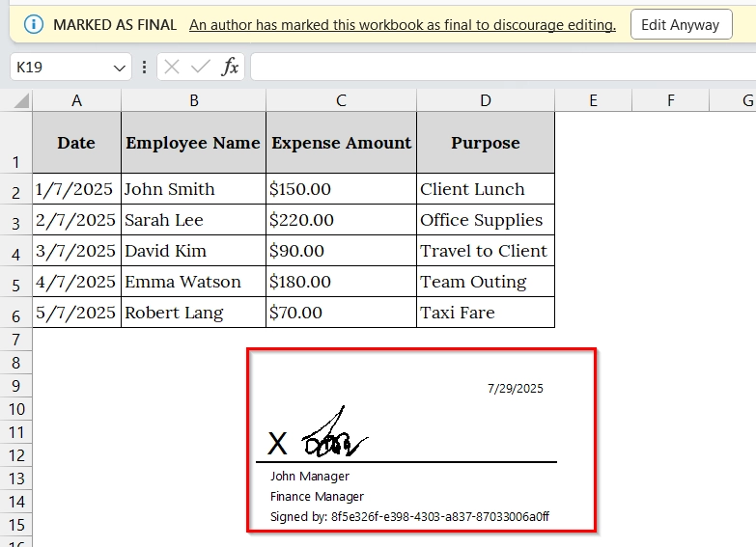Image resolution: width=756 pixels, height=547 pixels.
Task: Click the Purpose header cell
Action: [x=486, y=143]
